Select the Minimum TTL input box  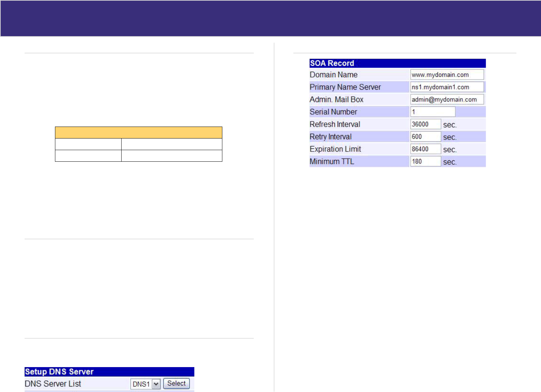pos(425,161)
